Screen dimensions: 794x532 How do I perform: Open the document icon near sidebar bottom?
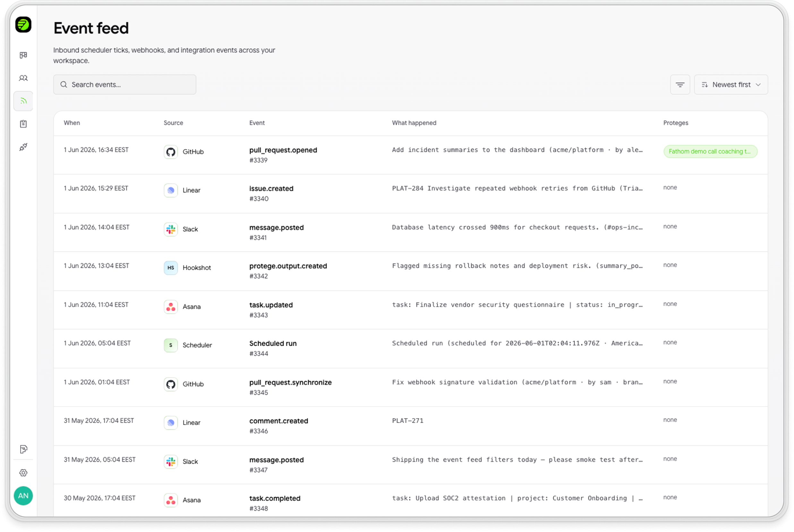23,449
